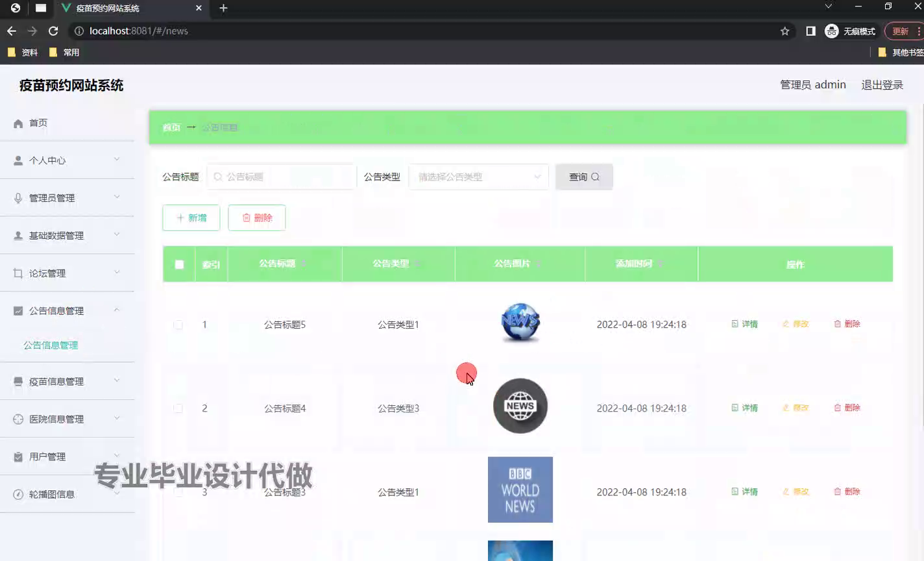Viewport: 924px width, 561px height.
Task: Click the person icon beside 个人中心
Action: 18,160
